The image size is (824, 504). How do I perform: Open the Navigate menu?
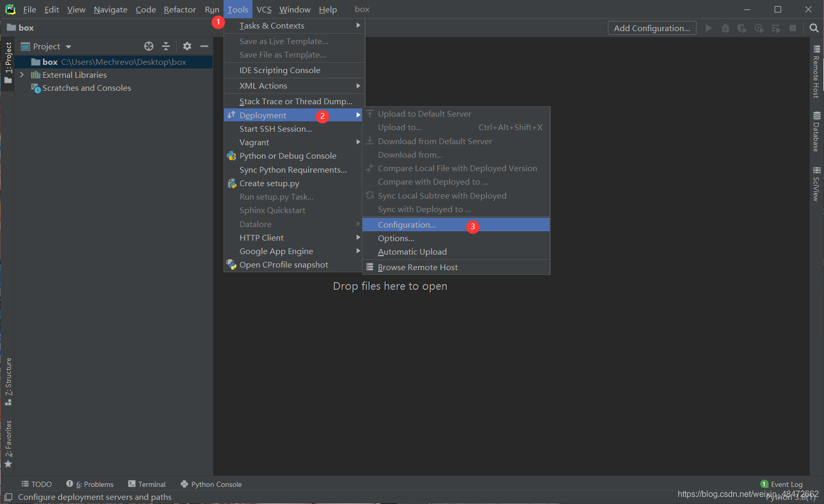pyautogui.click(x=110, y=9)
